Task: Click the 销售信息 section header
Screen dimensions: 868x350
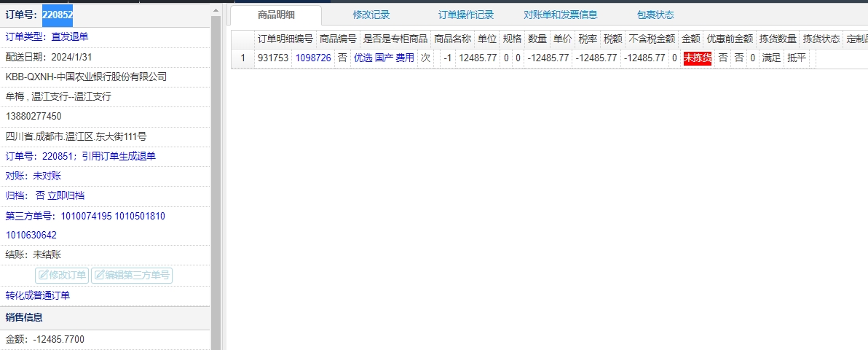Action: pyautogui.click(x=105, y=317)
